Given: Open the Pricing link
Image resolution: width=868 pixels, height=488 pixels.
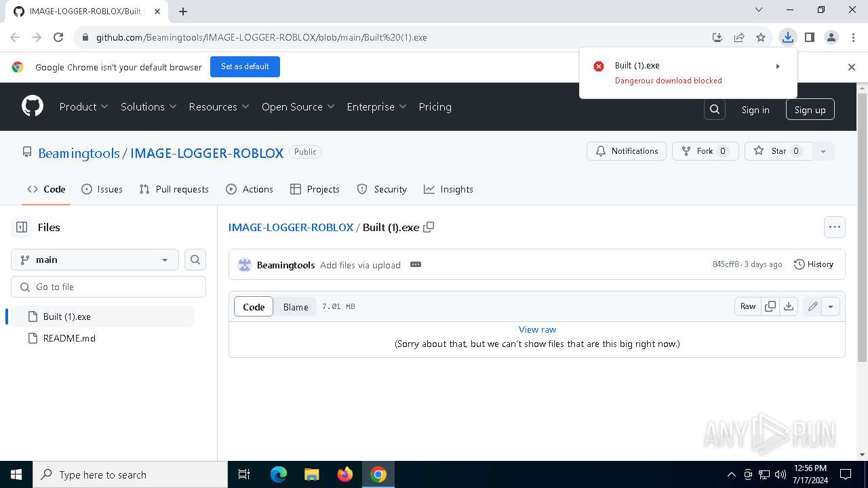Looking at the screenshot, I should (435, 106).
